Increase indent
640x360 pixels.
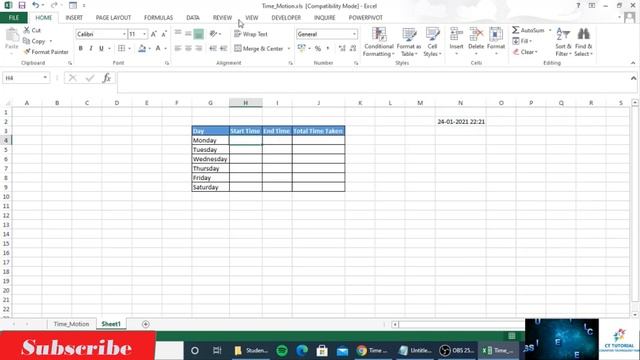coord(223,48)
